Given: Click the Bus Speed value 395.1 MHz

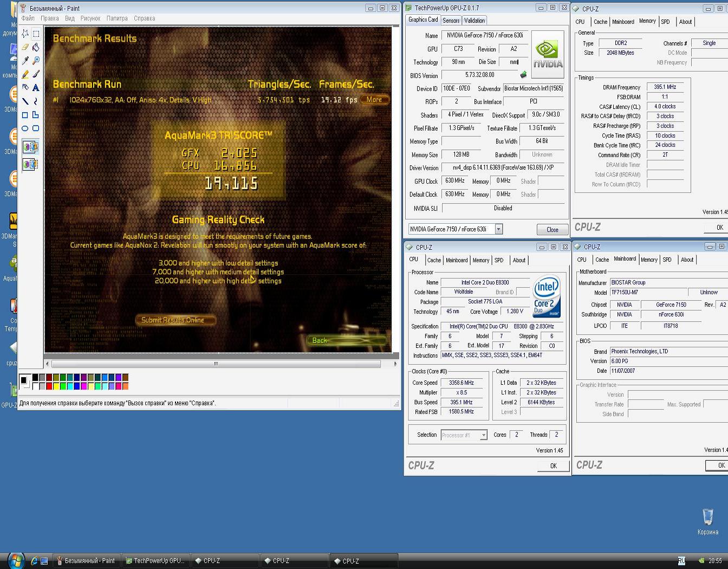Looking at the screenshot, I should tap(461, 403).
